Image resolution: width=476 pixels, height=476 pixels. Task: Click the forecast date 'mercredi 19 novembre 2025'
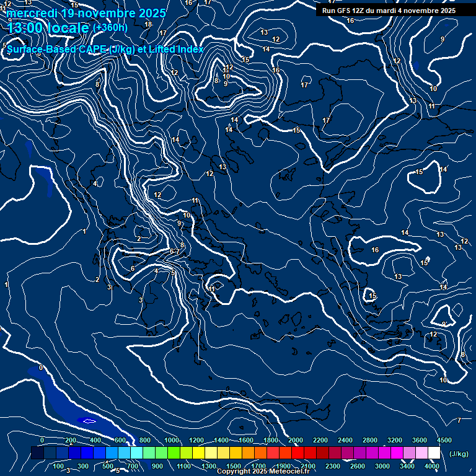click(86, 14)
